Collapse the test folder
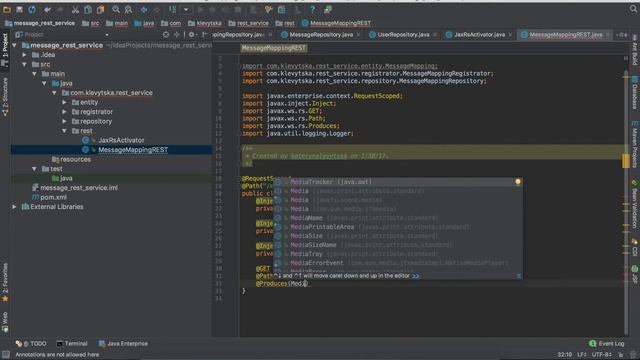 tap(34, 169)
